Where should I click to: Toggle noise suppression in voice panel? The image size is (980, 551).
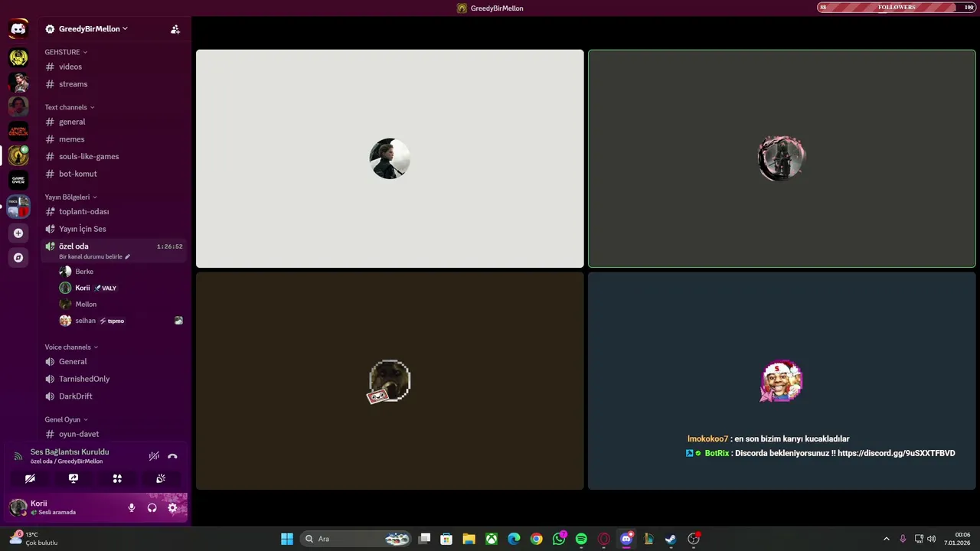point(154,456)
